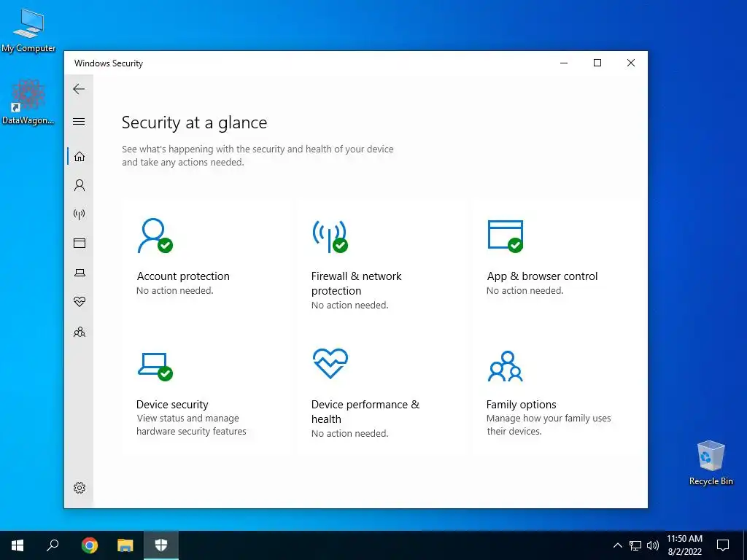The width and height of the screenshot is (747, 560).
Task: Select the Home icon in sidebar
Action: click(x=80, y=156)
